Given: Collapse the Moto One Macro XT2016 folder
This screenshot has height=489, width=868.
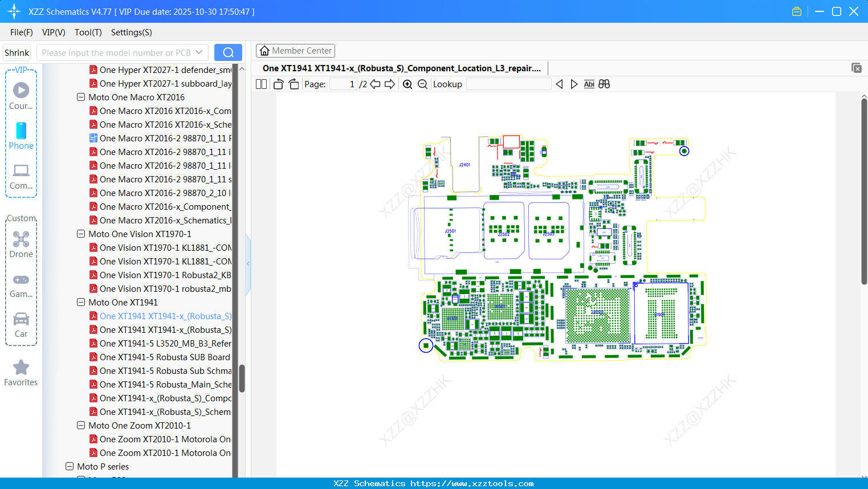Looking at the screenshot, I should click(x=81, y=97).
